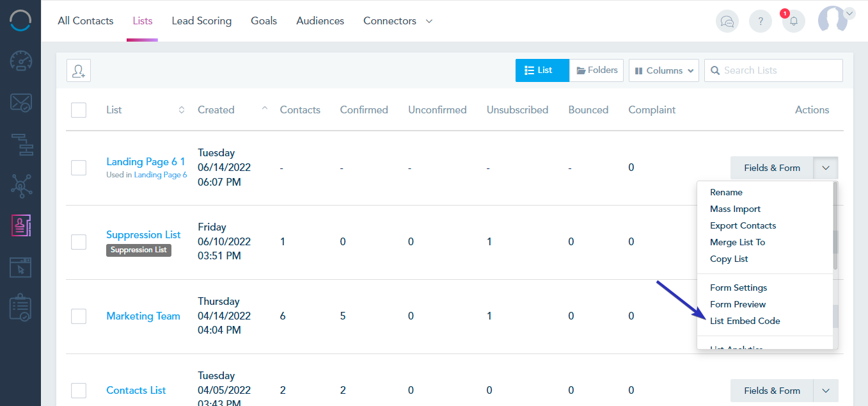Open the dashboard gauge icon in sidebar
Screen dimensions: 868x406
pyautogui.click(x=20, y=61)
